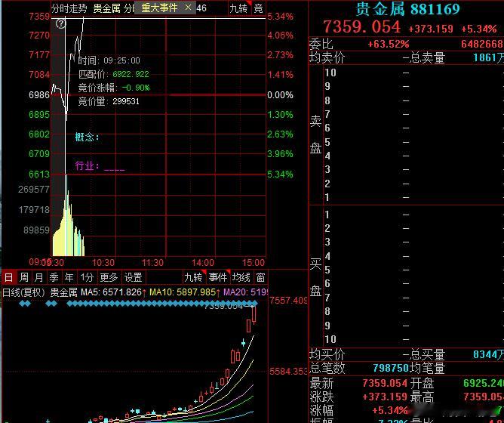This screenshot has width=504, height=423.
Task: Toggle 事件 markers on daily chart
Action: (217, 277)
